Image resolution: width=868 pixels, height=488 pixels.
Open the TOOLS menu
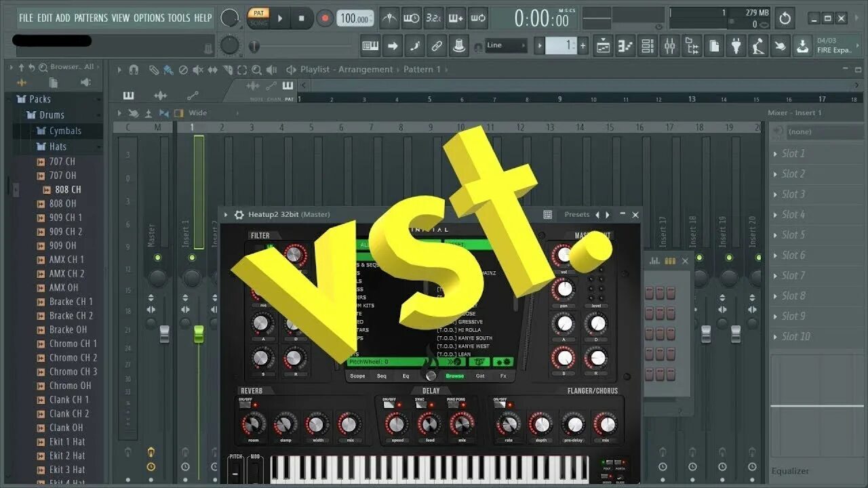coord(180,18)
